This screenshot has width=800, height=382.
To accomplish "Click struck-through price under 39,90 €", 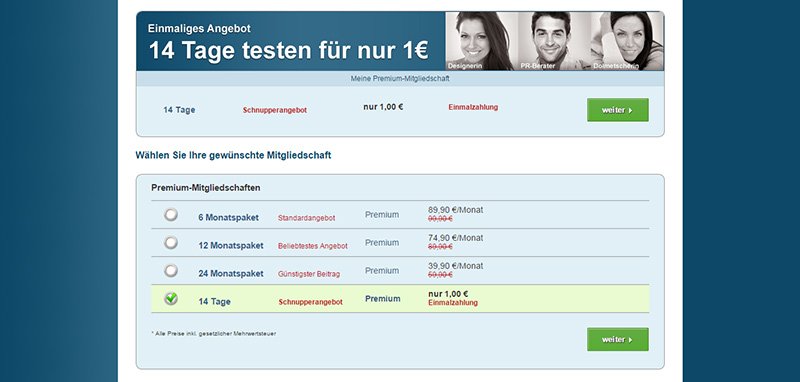I will pyautogui.click(x=440, y=275).
